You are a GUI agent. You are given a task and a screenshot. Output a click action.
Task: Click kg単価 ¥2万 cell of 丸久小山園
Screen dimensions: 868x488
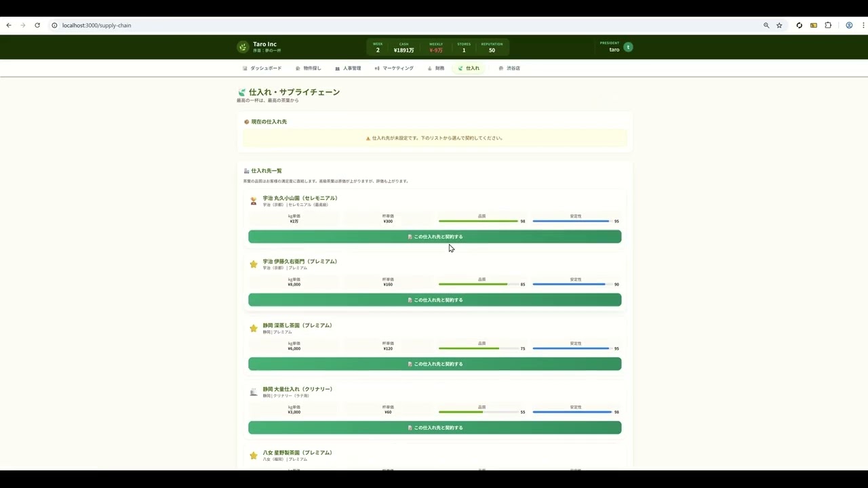coord(294,218)
